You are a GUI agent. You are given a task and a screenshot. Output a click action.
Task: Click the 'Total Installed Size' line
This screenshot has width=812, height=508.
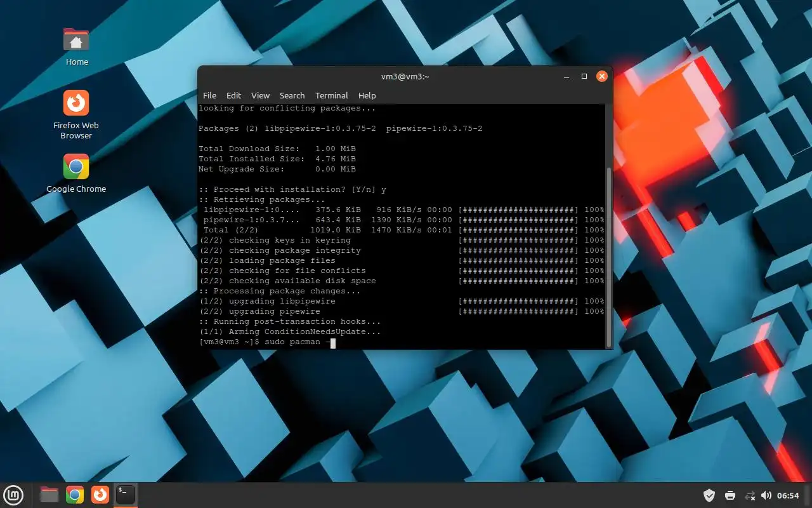pyautogui.click(x=277, y=159)
